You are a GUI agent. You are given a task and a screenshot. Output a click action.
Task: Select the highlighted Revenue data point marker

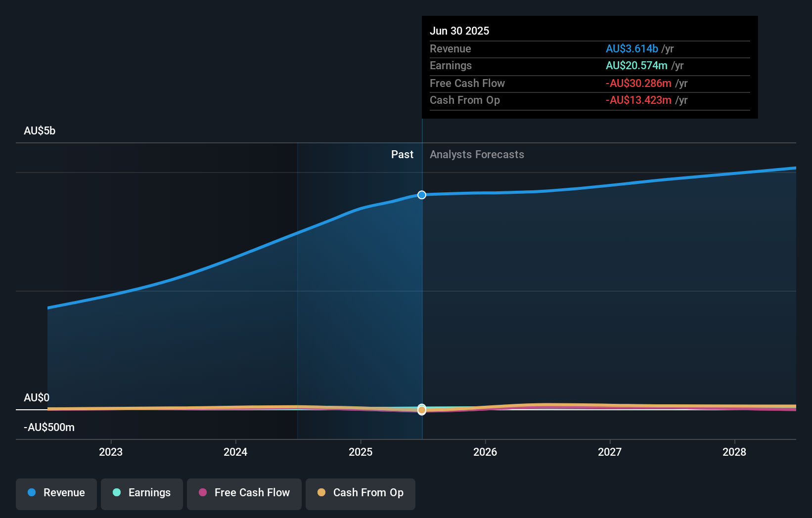tap(421, 195)
